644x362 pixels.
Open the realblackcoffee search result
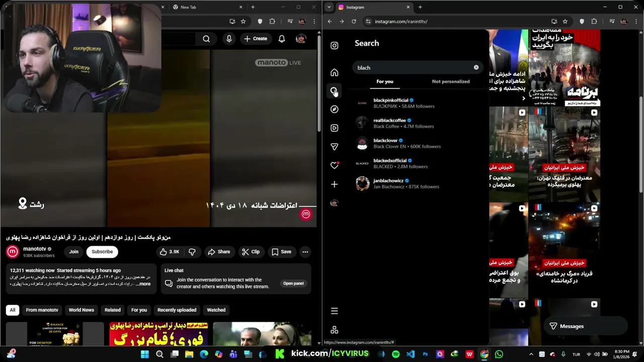(419, 123)
